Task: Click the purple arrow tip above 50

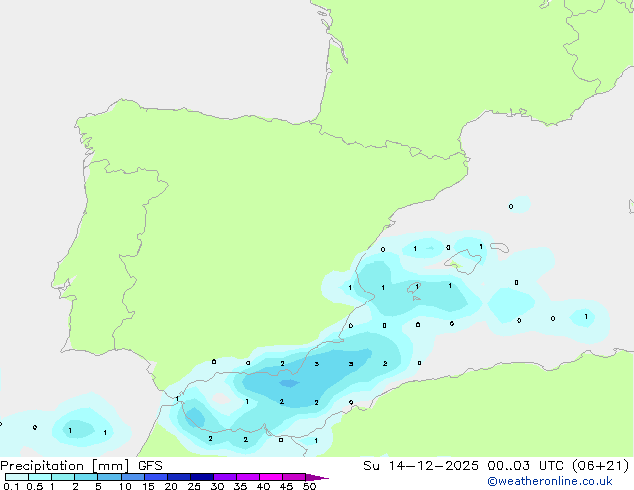Action: [317, 477]
